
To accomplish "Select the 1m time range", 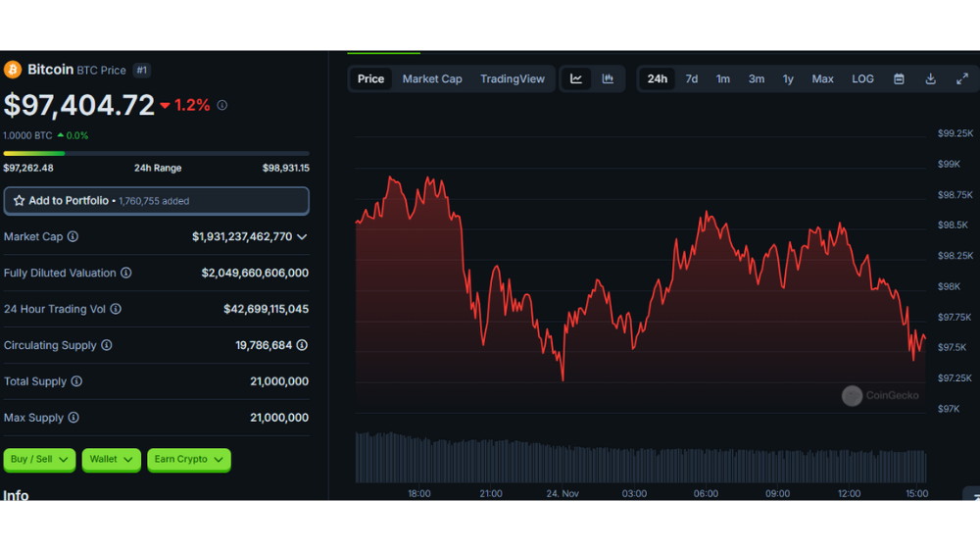I will (x=723, y=78).
